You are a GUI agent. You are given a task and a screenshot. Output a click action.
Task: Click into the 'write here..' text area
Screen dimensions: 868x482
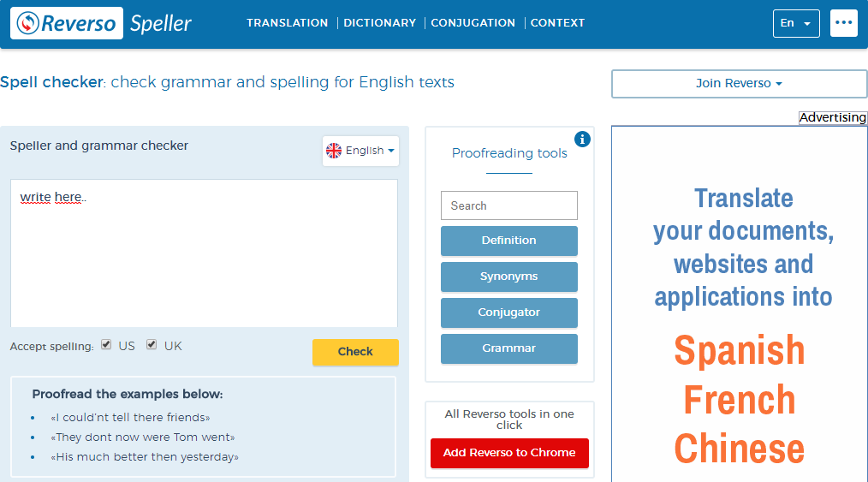point(204,253)
